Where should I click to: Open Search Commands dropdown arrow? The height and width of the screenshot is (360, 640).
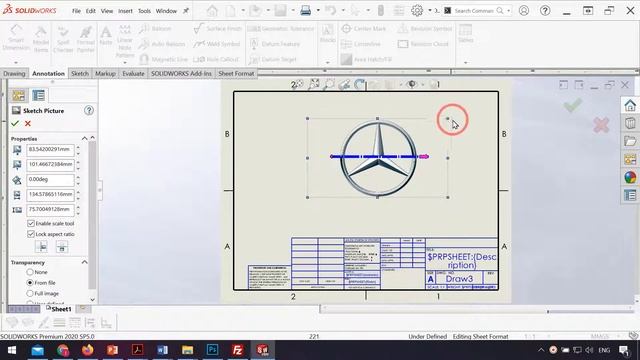point(509,11)
